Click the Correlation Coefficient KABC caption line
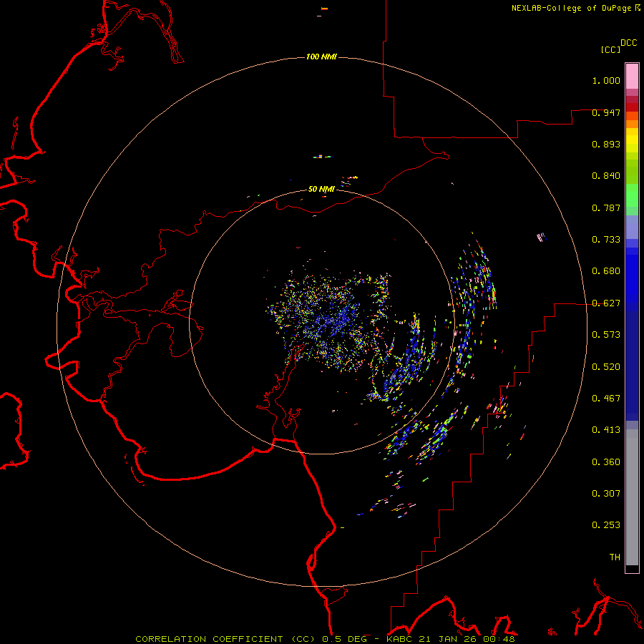The image size is (644, 644). coord(325,639)
